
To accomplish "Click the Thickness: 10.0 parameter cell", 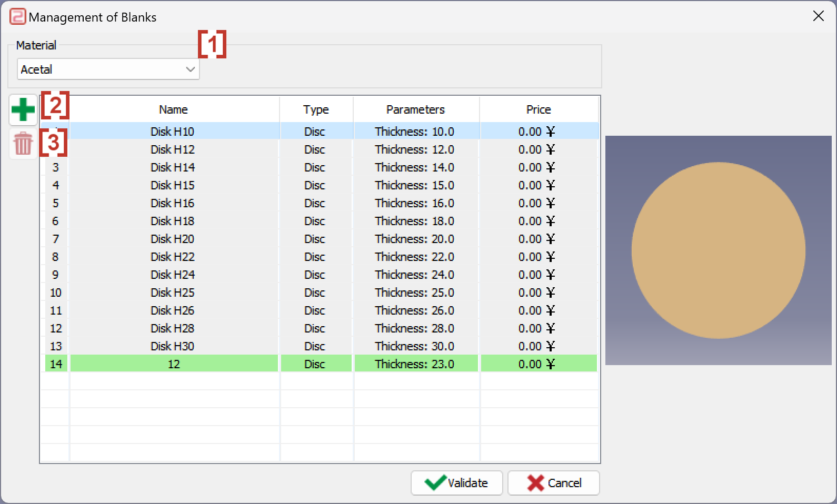I will 416,132.
